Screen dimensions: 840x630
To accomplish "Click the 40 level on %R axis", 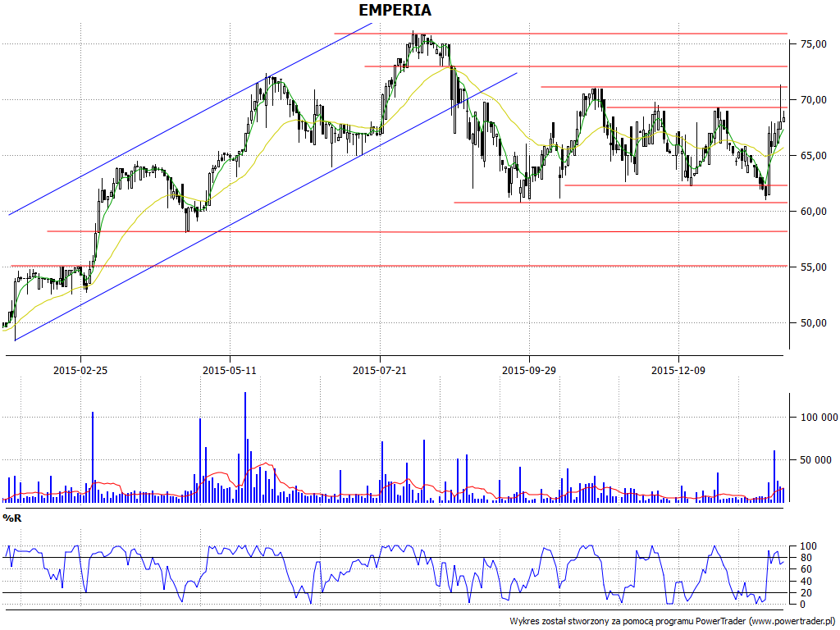I will click(x=806, y=582).
